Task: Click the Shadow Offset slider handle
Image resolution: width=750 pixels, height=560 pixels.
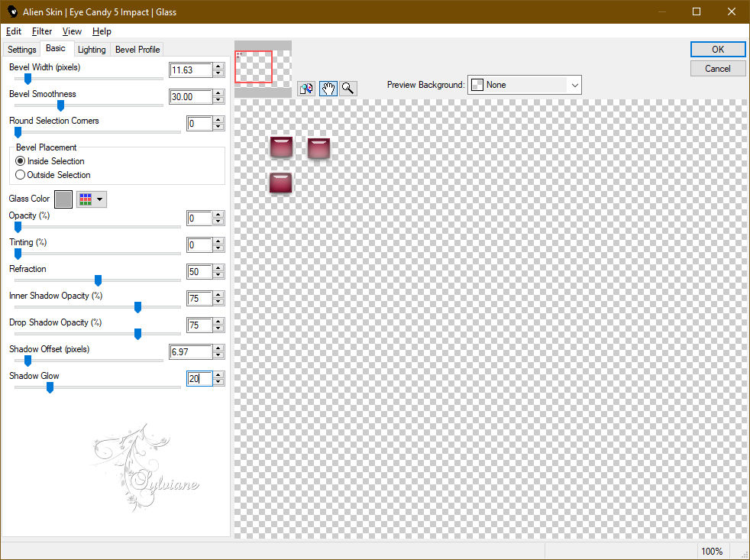Action: (x=27, y=361)
